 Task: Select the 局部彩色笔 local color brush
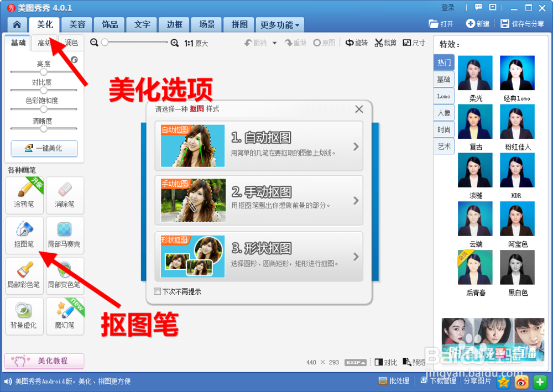(24, 276)
